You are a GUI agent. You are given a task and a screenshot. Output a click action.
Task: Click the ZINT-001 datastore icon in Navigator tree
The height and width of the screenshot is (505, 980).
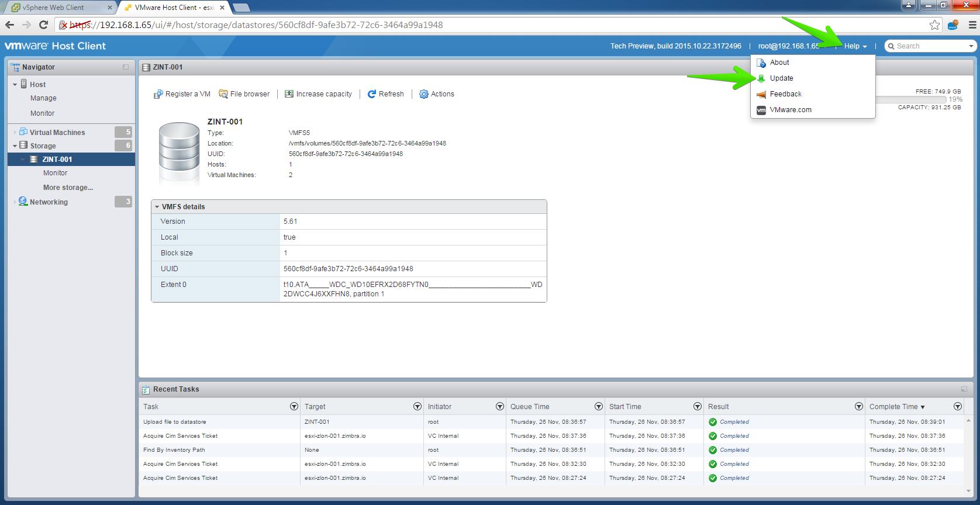(34, 160)
